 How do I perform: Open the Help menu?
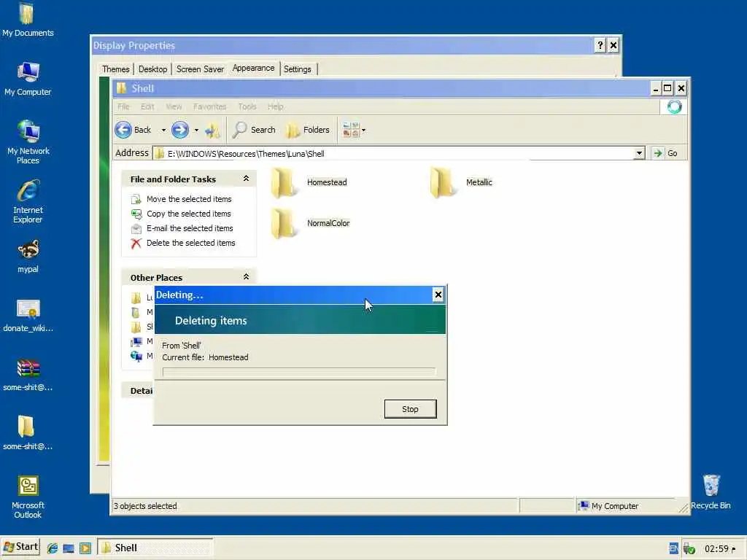pyautogui.click(x=275, y=106)
